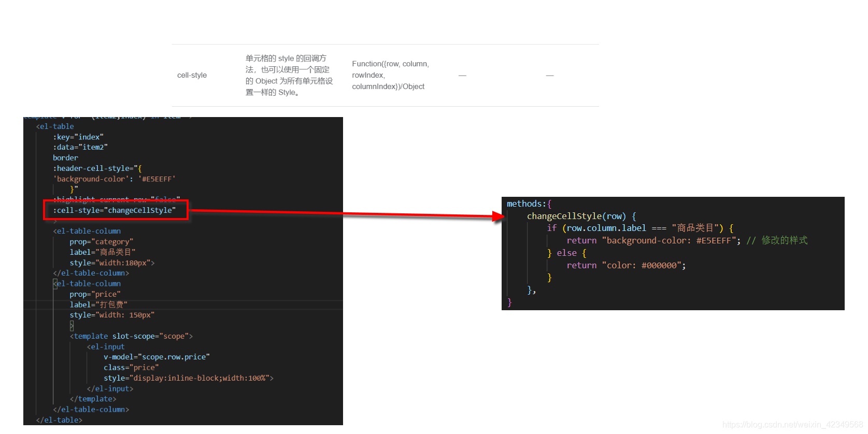Image resolution: width=868 pixels, height=434 pixels.
Task: Click the "// 修改的样式" code comment
Action: click(x=777, y=240)
